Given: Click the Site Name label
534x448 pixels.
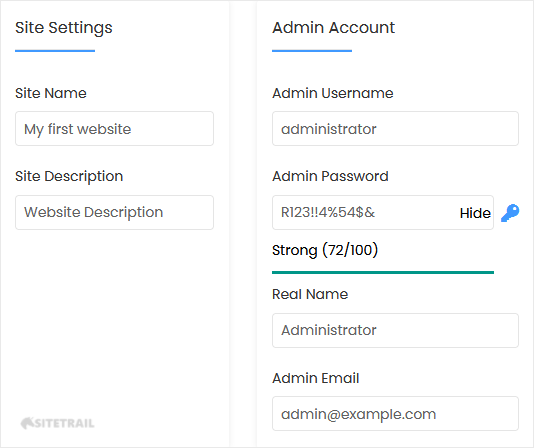Looking at the screenshot, I should (51, 93).
